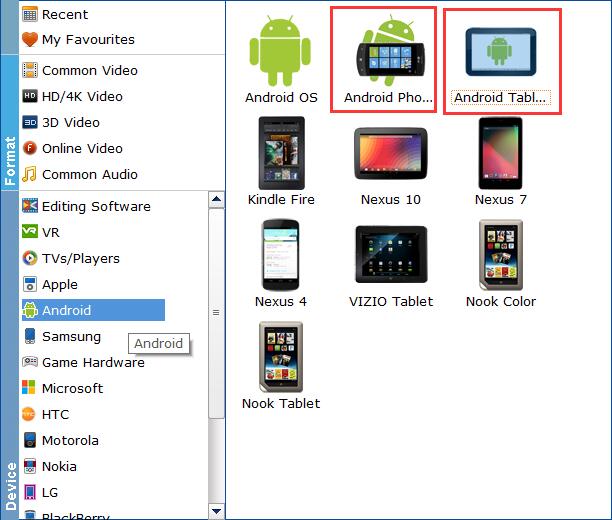
Task: Open the Recent category icon
Action: (30, 14)
